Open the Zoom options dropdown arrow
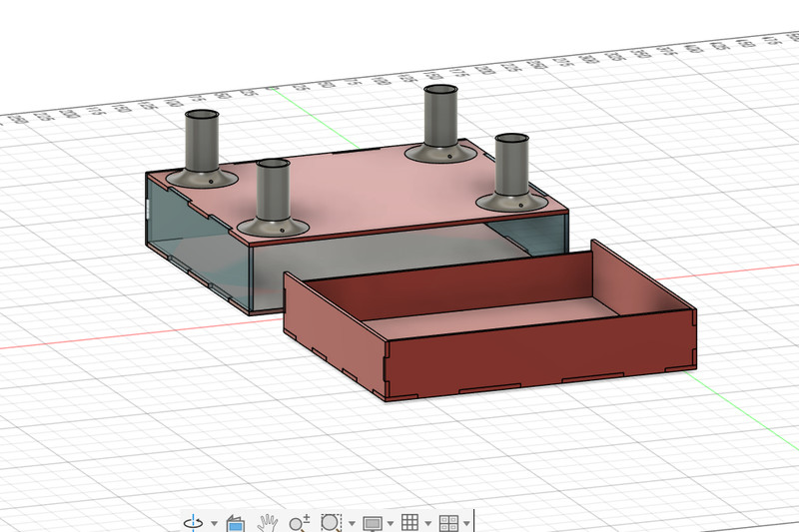Image resolution: width=799 pixels, height=532 pixels. (352, 523)
